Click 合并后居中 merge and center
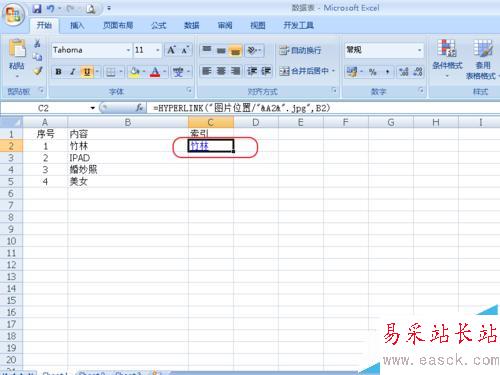500x375 pixels. click(304, 71)
